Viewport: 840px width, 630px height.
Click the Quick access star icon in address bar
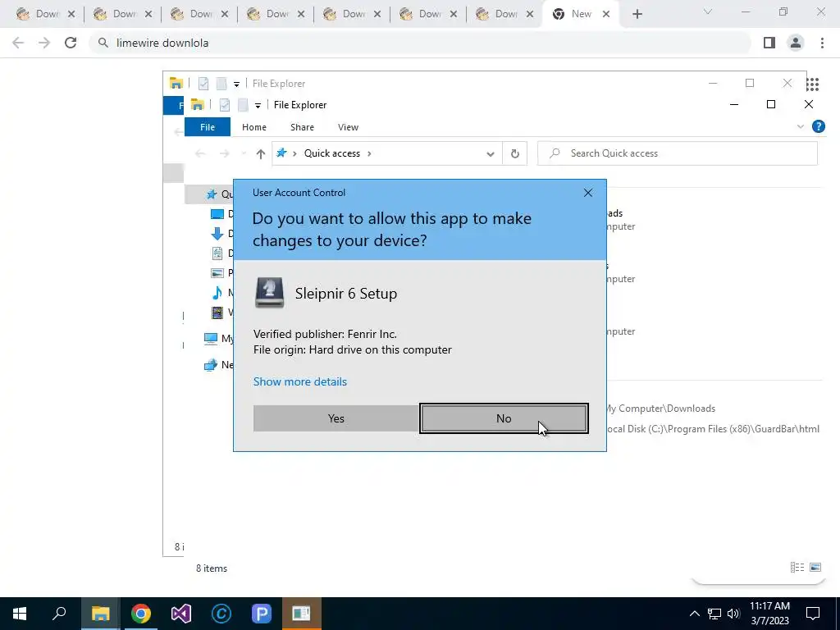(281, 153)
